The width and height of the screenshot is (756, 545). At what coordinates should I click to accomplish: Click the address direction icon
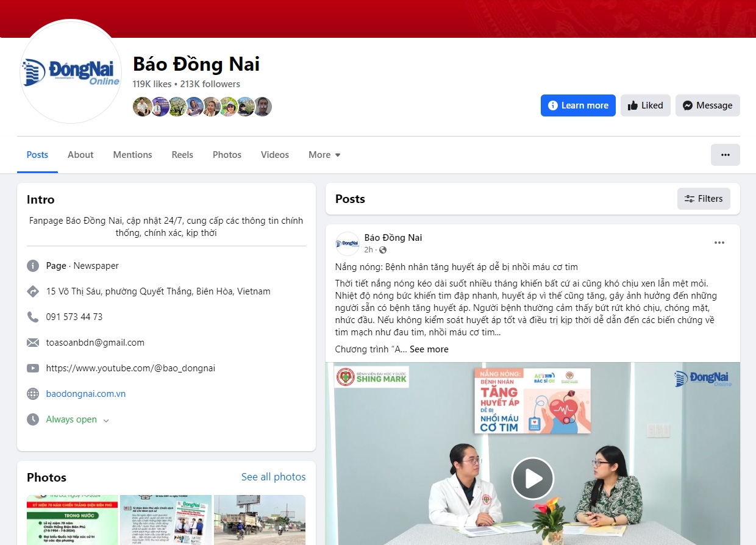coord(33,291)
